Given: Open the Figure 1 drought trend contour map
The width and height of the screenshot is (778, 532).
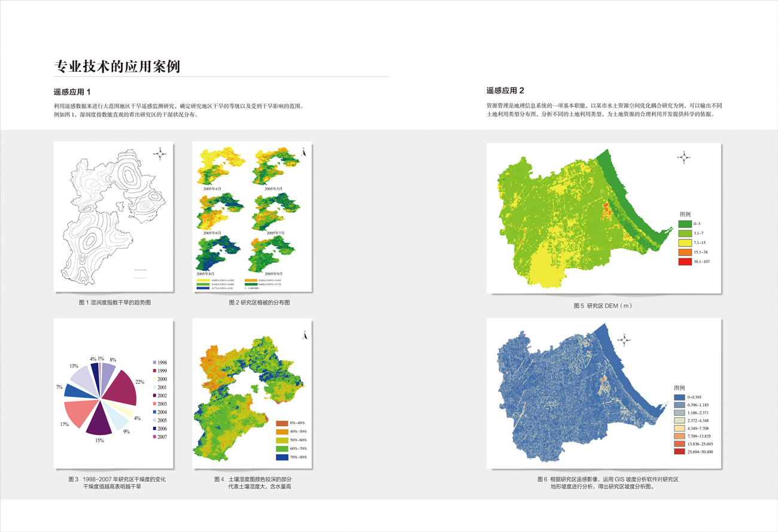Looking at the screenshot, I should click(x=114, y=217).
